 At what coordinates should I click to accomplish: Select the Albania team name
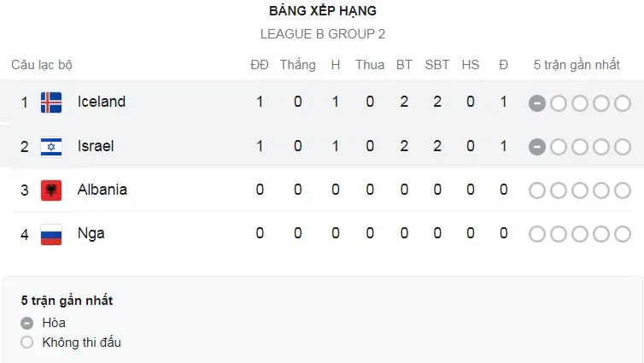(102, 190)
